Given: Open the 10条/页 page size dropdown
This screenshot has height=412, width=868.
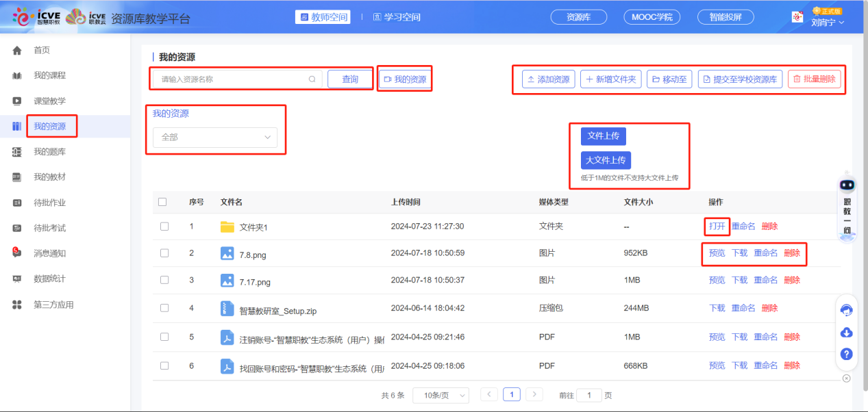Looking at the screenshot, I should coord(441,395).
